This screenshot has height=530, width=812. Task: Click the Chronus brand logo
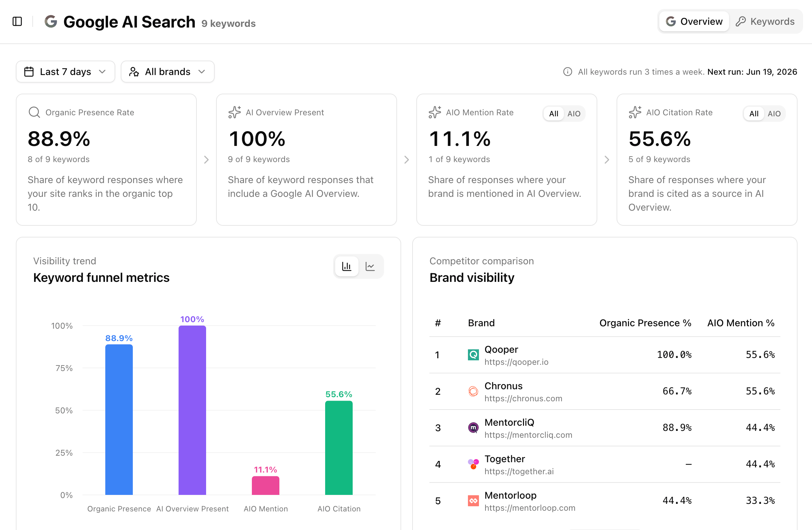click(x=473, y=391)
